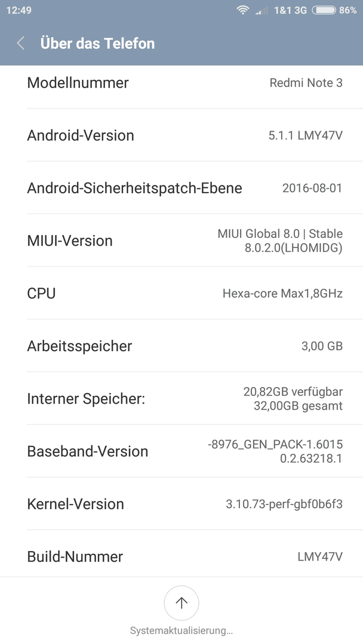Open the Arbeitsspeicher entry

tap(181, 345)
